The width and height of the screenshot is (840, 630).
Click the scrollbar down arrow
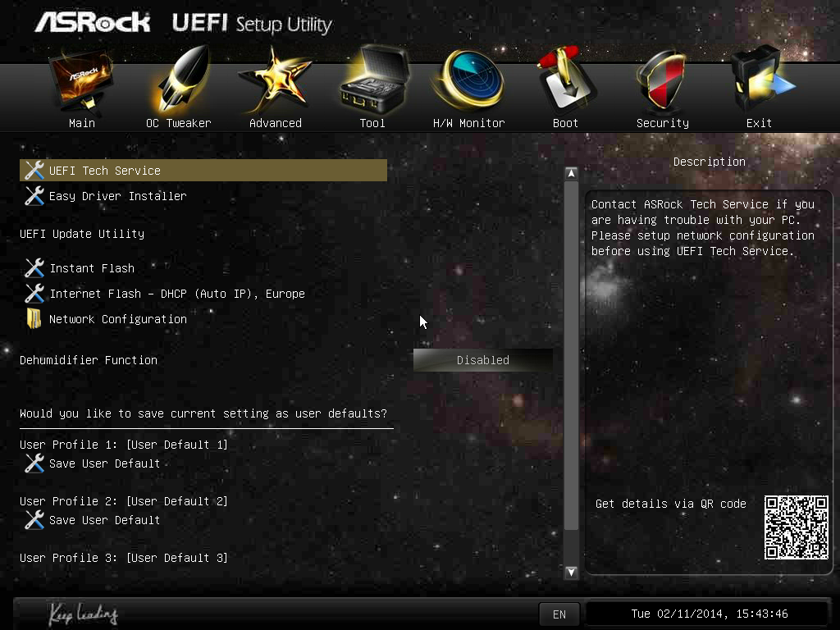[x=572, y=572]
